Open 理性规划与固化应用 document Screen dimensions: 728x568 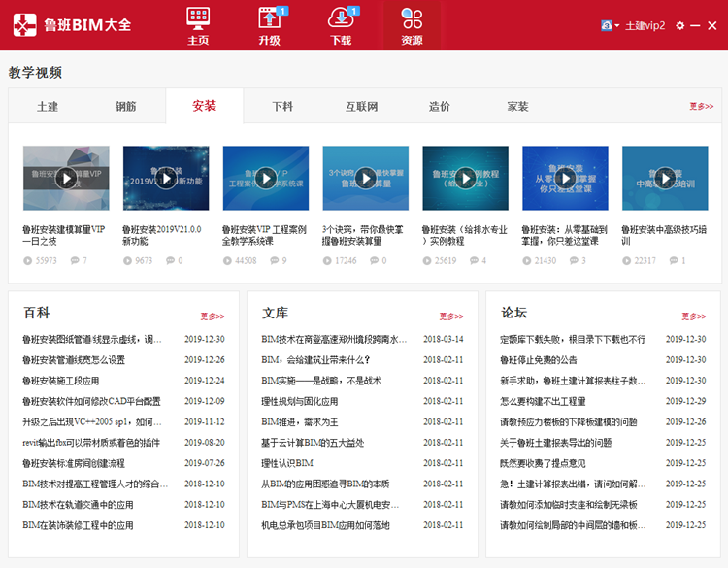click(x=300, y=401)
